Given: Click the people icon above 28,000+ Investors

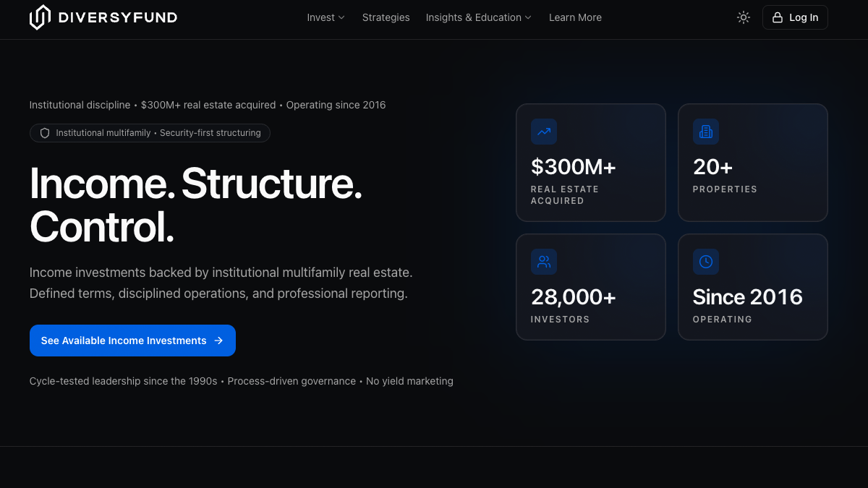Looking at the screenshot, I should 544,262.
